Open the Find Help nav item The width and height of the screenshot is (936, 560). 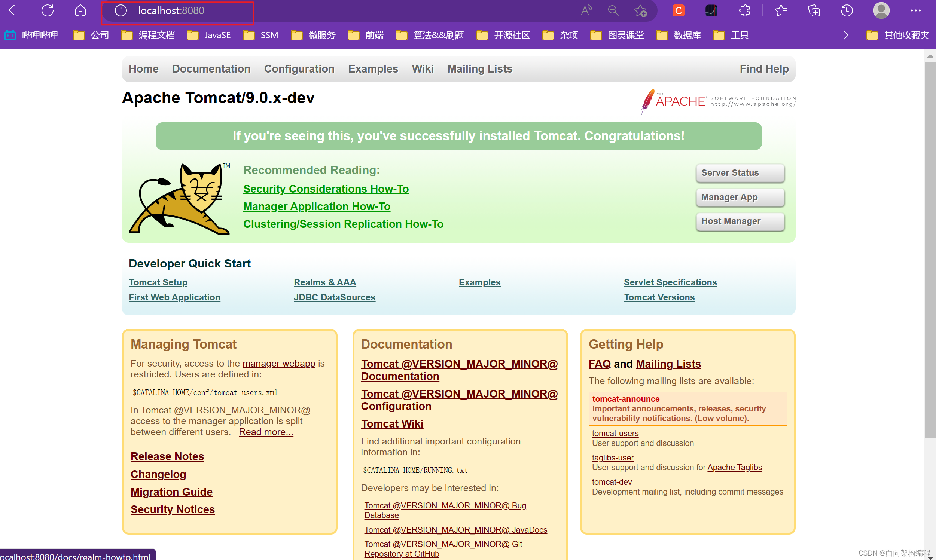[764, 69]
